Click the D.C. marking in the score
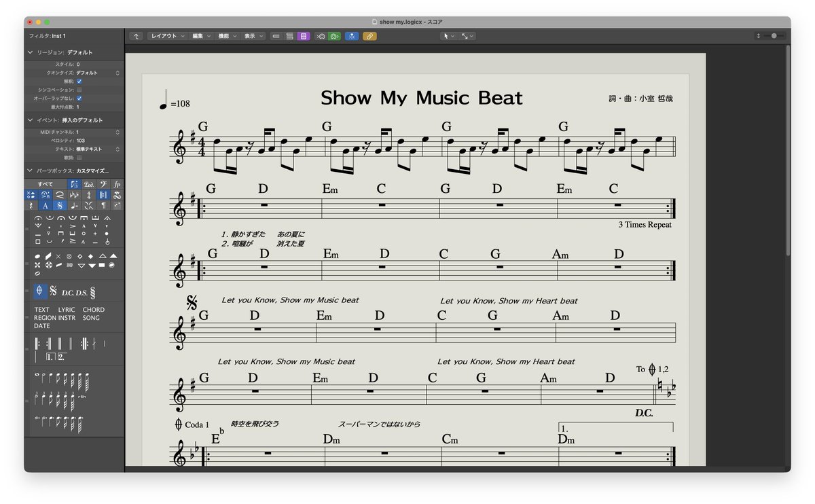 [644, 413]
